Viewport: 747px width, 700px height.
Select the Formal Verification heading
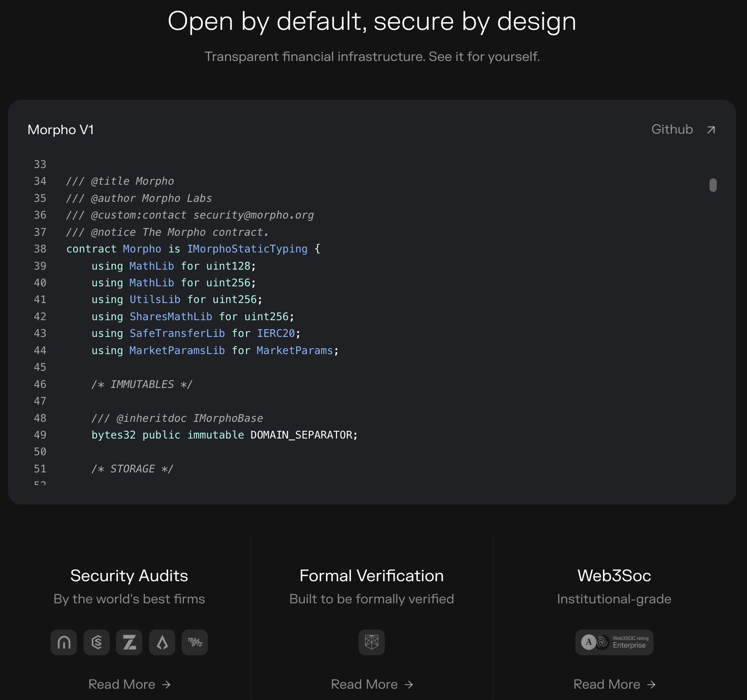click(x=372, y=576)
